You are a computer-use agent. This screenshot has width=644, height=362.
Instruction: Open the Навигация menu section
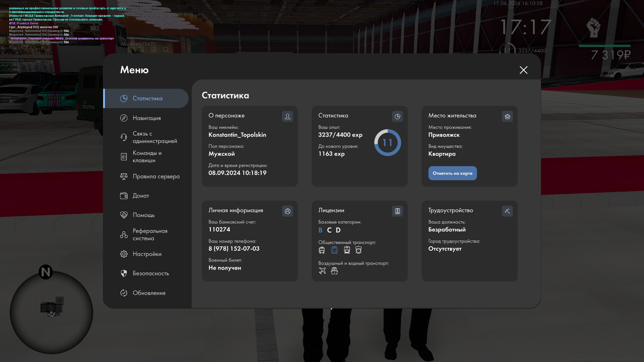coord(146,118)
